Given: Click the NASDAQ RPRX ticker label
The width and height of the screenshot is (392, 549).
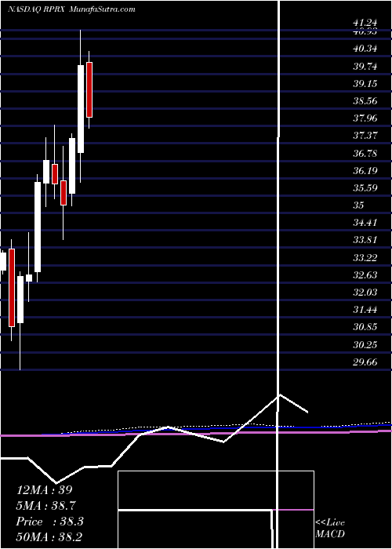Looking at the screenshot, I should (36, 9).
